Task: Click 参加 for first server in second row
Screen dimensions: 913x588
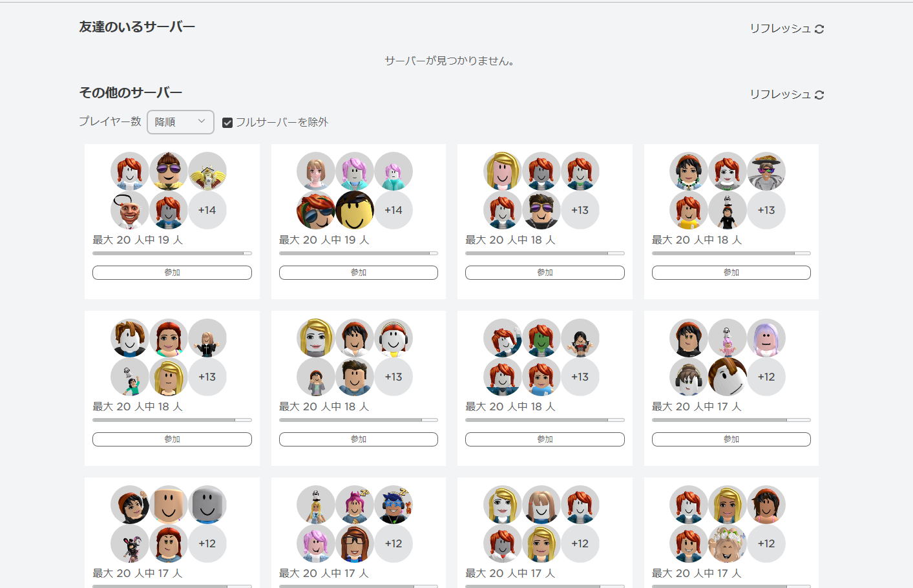Action: pyautogui.click(x=172, y=439)
